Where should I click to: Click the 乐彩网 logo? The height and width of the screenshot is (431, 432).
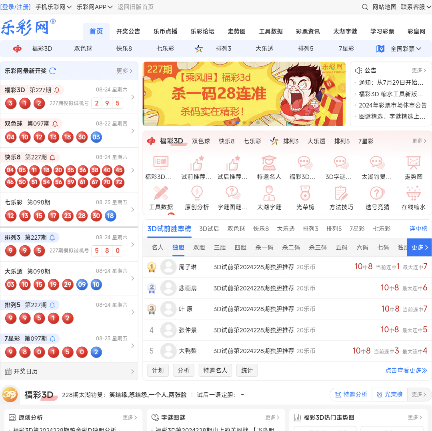click(x=28, y=27)
